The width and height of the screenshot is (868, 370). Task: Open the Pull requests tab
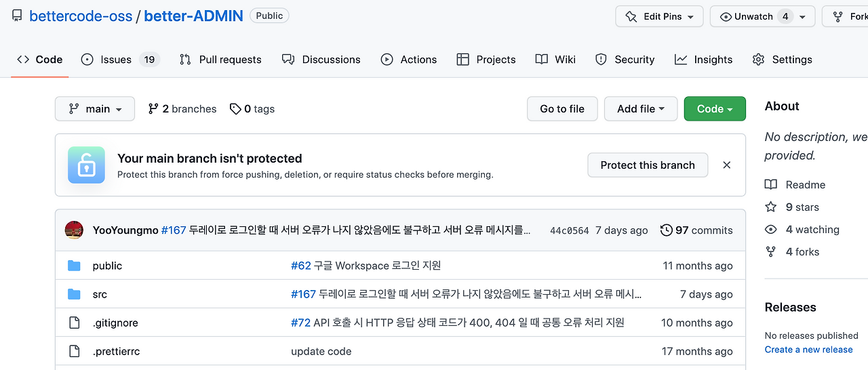[220, 60]
